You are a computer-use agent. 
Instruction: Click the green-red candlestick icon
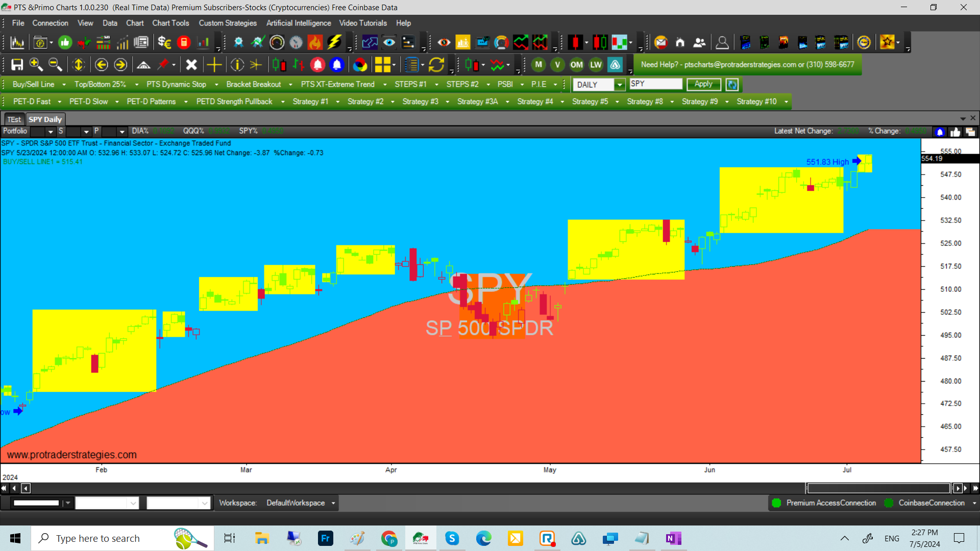pyautogui.click(x=279, y=65)
